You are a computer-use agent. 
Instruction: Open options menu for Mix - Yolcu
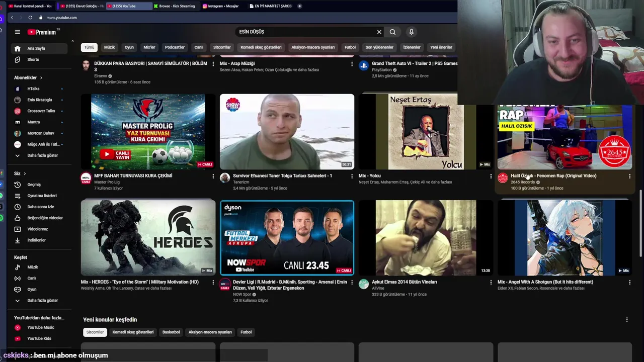coord(491,176)
